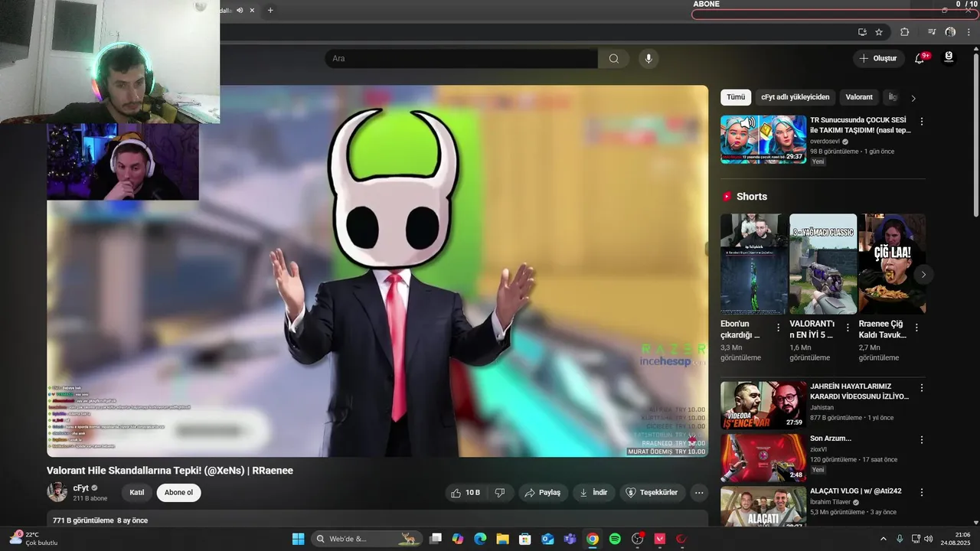Open Microsoft Edge from taskbar
Viewport: 980px width, 551px height.
click(x=480, y=539)
